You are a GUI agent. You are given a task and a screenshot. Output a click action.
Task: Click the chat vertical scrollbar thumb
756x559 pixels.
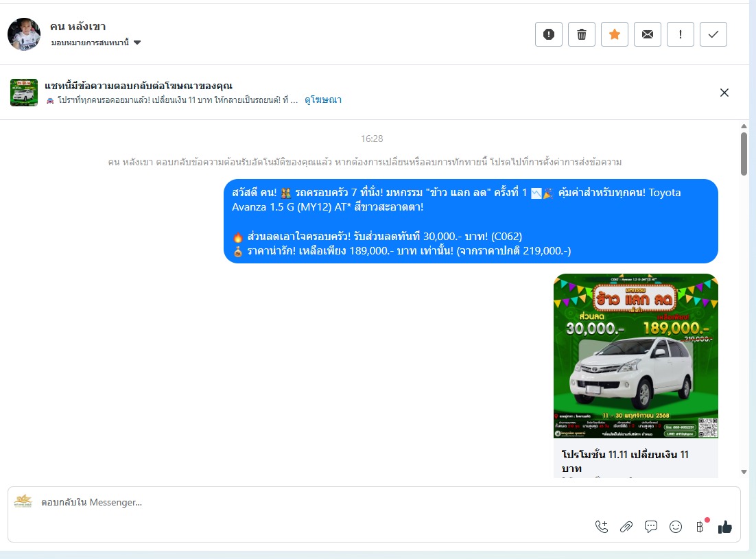744,154
